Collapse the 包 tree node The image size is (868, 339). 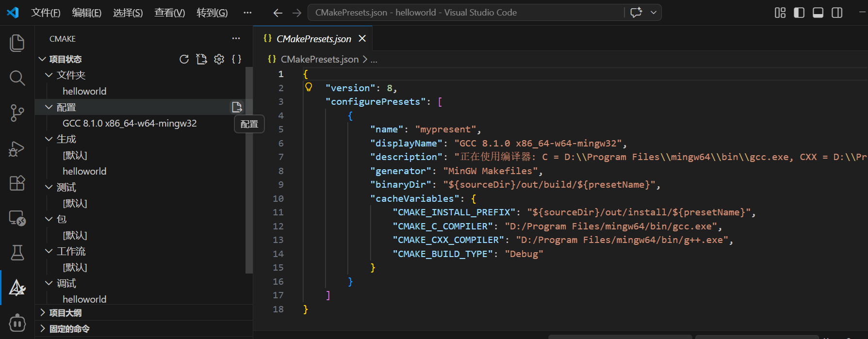pyautogui.click(x=49, y=219)
